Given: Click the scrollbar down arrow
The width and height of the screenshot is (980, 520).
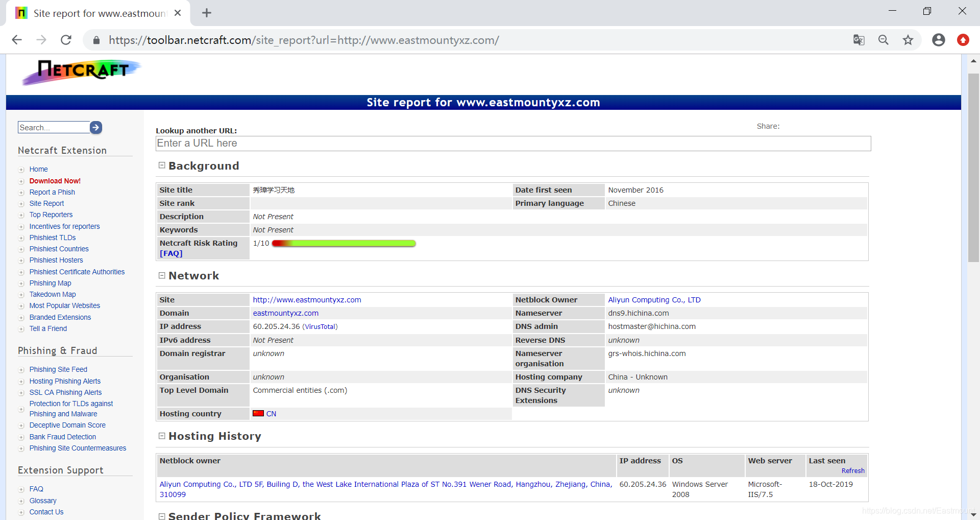Looking at the screenshot, I should tap(973, 515).
